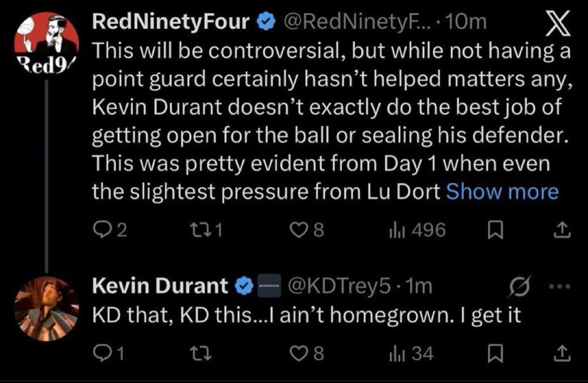Screen dimensions: 588x383
Task: Toggle bookmark on Kevin Durant's reply
Action: [x=497, y=353]
